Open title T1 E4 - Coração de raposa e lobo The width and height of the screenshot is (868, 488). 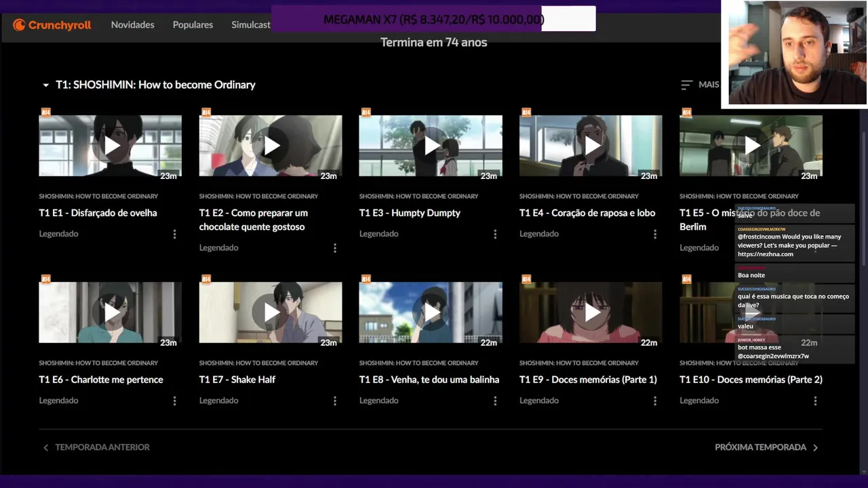pyautogui.click(x=587, y=213)
